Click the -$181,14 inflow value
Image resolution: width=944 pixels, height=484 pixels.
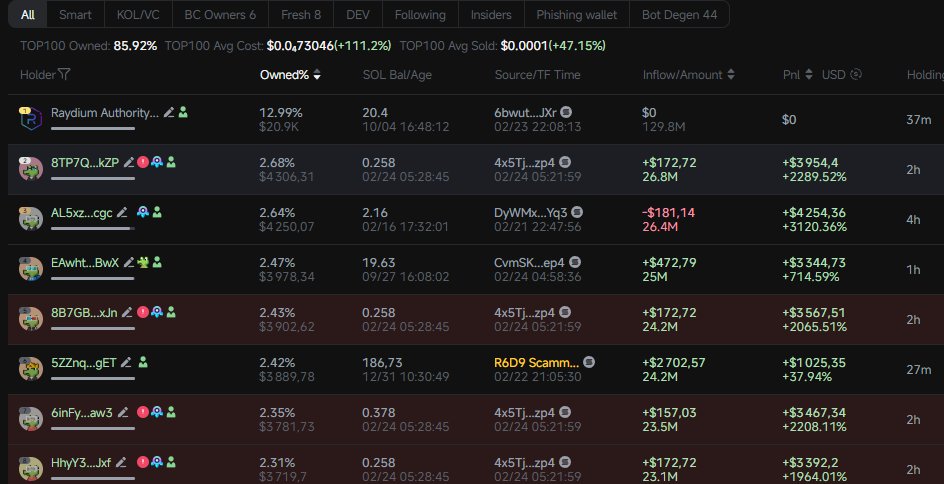point(668,213)
